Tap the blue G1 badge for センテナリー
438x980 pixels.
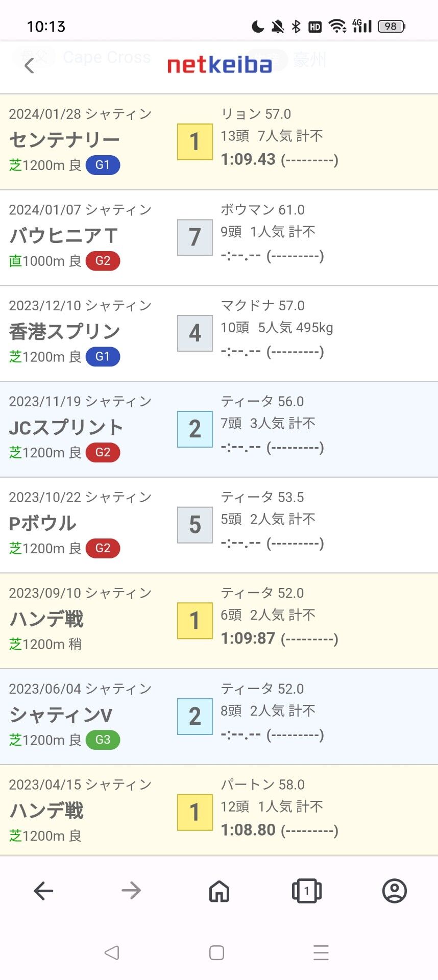pos(103,165)
